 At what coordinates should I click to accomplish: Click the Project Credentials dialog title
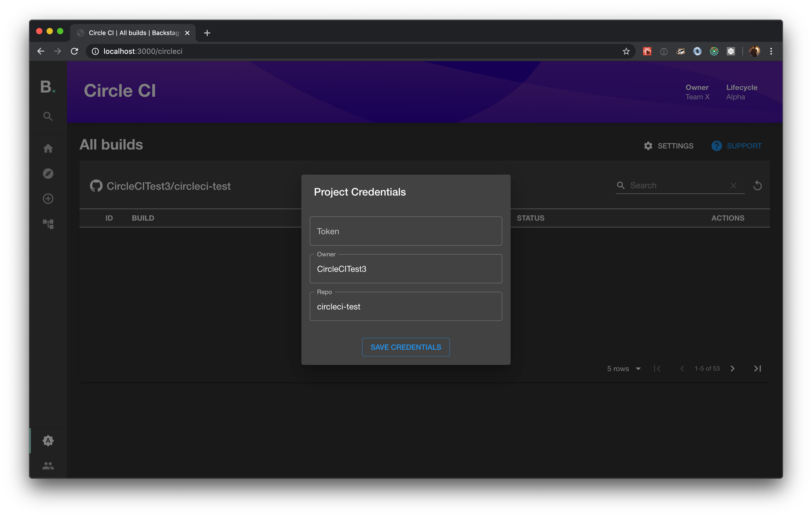360,192
